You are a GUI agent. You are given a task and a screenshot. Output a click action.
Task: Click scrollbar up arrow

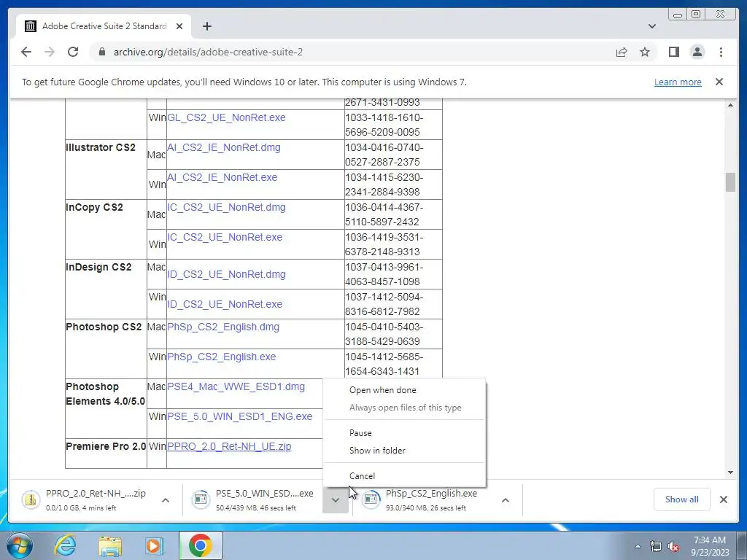(730, 105)
